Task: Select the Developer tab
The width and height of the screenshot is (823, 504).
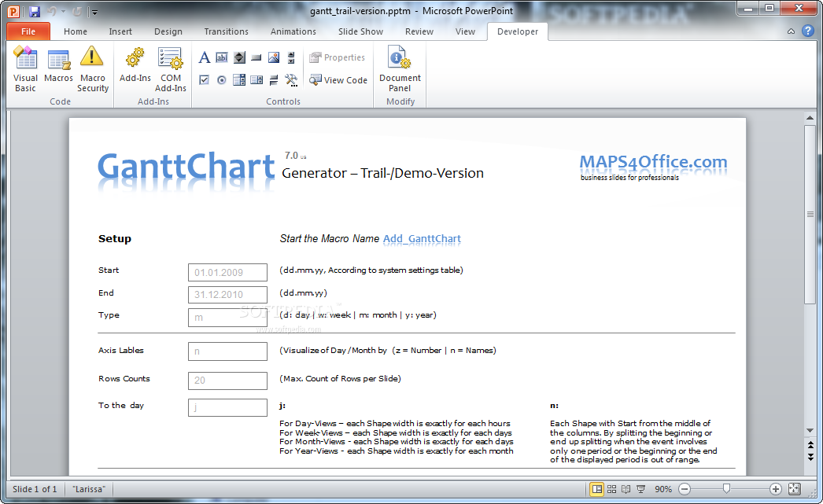Action: (518, 31)
